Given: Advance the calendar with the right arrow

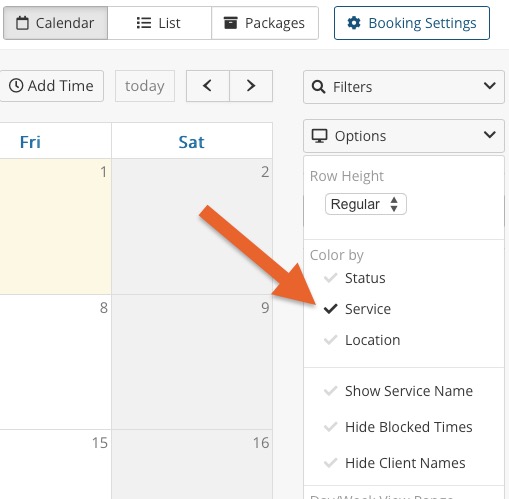Looking at the screenshot, I should point(251,86).
